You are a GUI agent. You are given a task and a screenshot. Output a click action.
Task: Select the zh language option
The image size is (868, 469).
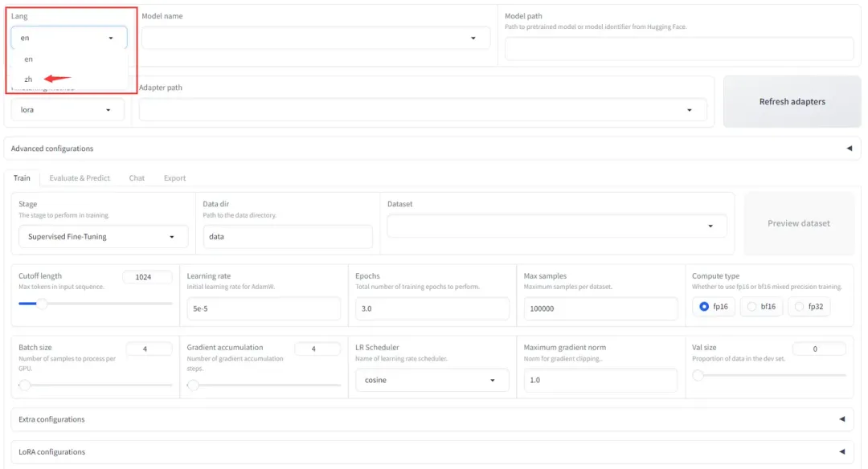click(28, 79)
